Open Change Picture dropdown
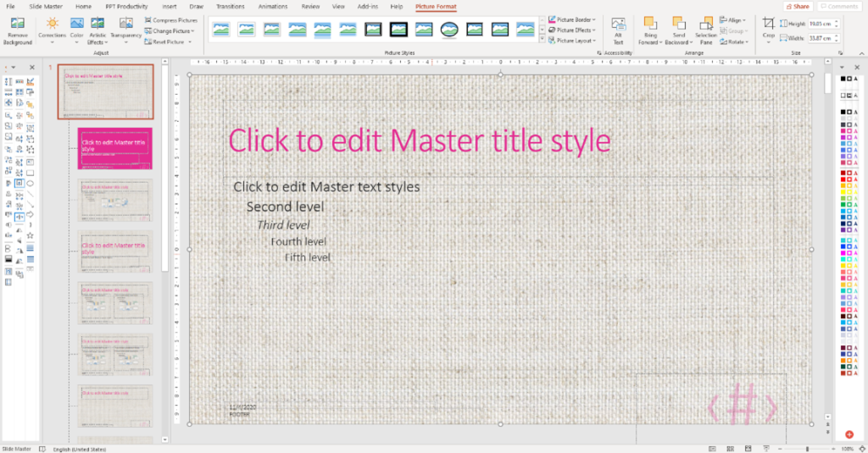The height and width of the screenshot is (453, 868). 170,31
